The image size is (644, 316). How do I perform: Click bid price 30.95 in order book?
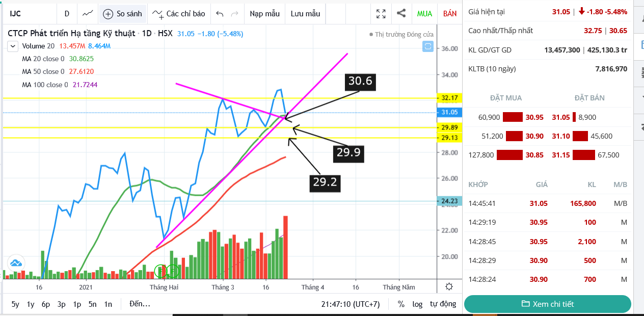click(534, 117)
